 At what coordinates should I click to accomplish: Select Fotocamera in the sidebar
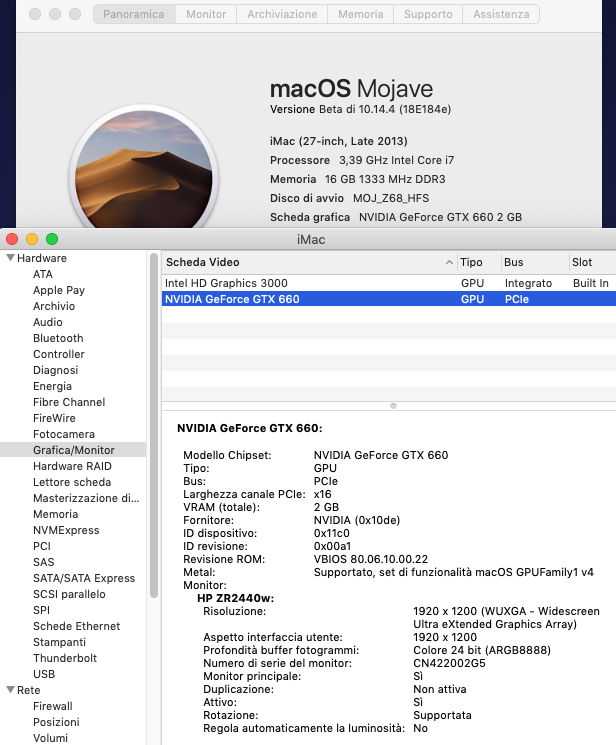pyautogui.click(x=64, y=434)
